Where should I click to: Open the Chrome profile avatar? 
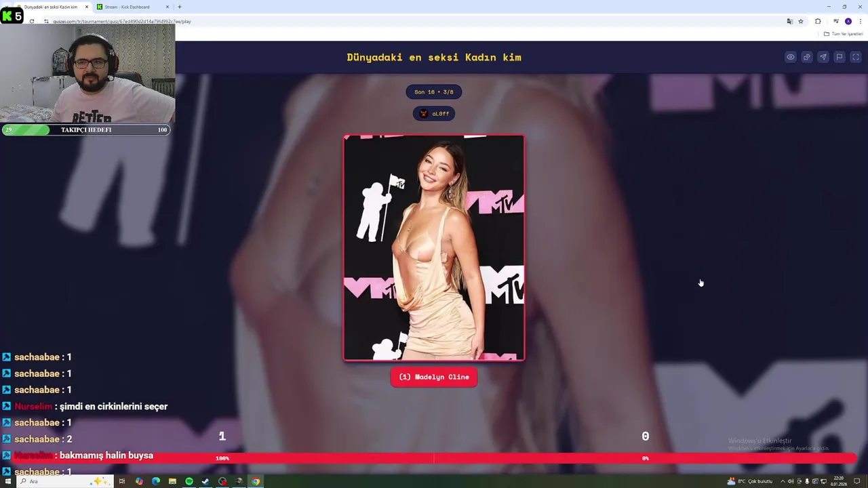click(848, 21)
